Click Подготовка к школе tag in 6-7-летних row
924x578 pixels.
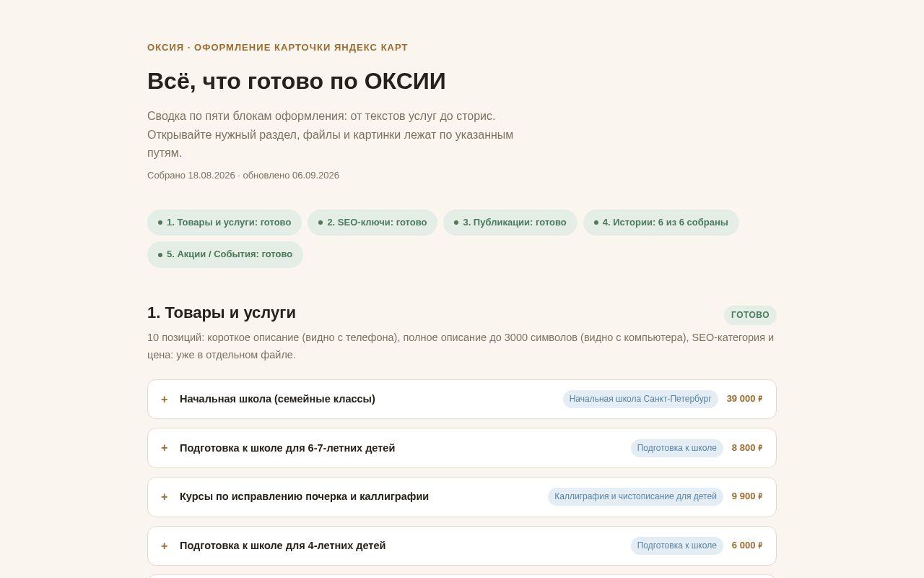click(x=677, y=448)
